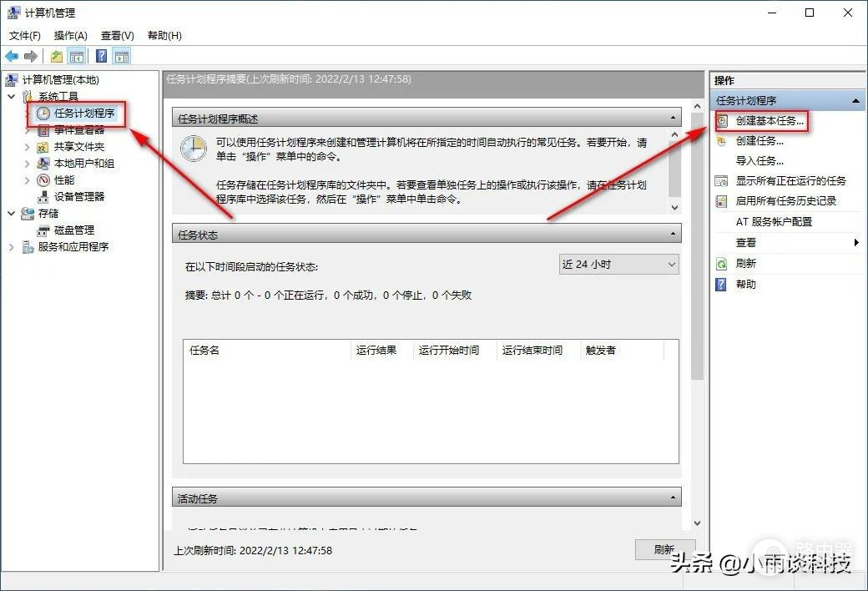The width and height of the screenshot is (868, 591).
Task: Select 计算机管理(本地) root node
Action: tap(60, 80)
